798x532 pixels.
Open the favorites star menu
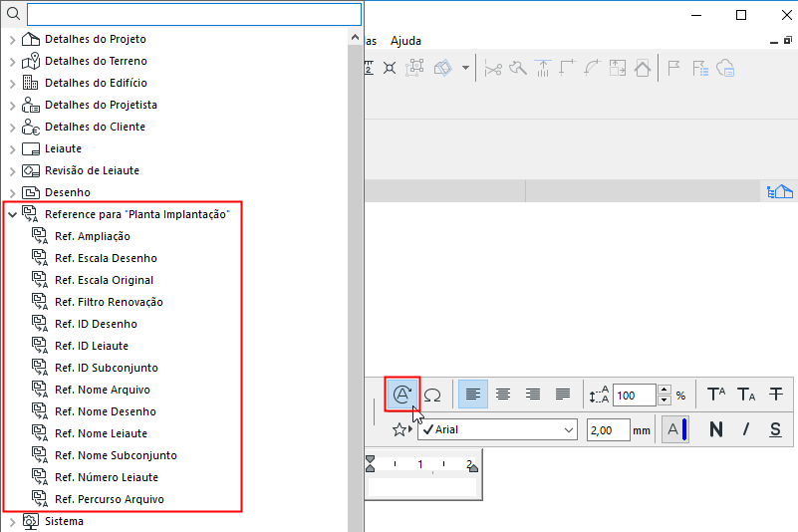click(x=402, y=429)
